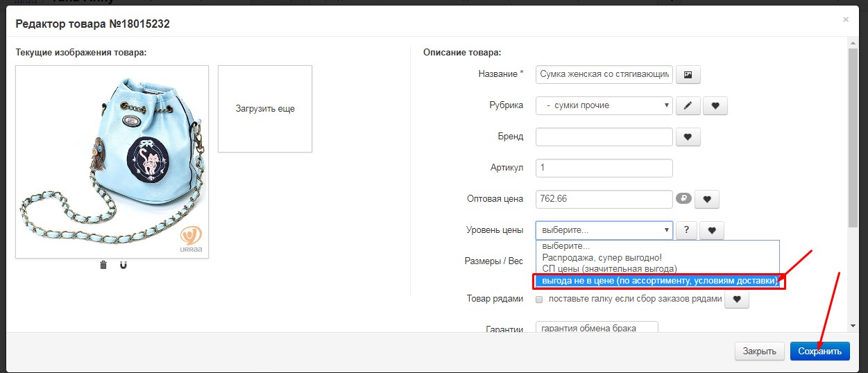
Task: Click the image picker icon beside Название
Action: pyautogui.click(x=688, y=74)
